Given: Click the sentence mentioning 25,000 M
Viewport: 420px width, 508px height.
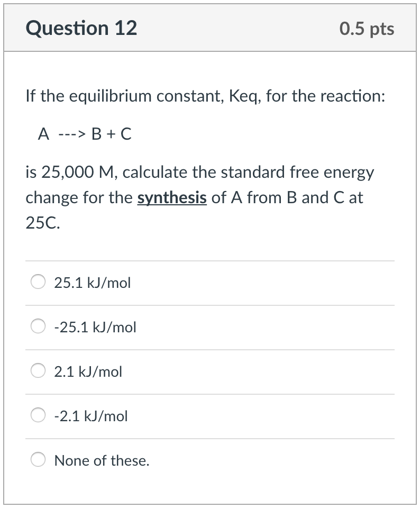Looking at the screenshot, I should click(200, 172).
